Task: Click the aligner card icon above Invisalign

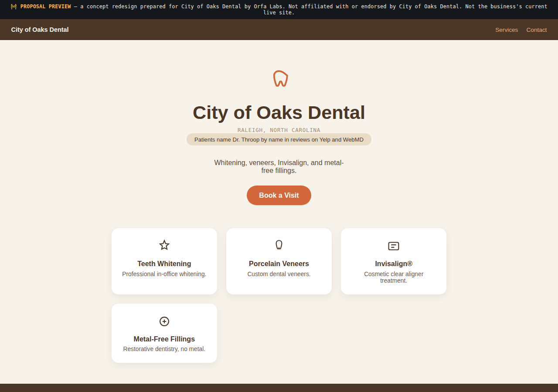Action: (x=394, y=246)
